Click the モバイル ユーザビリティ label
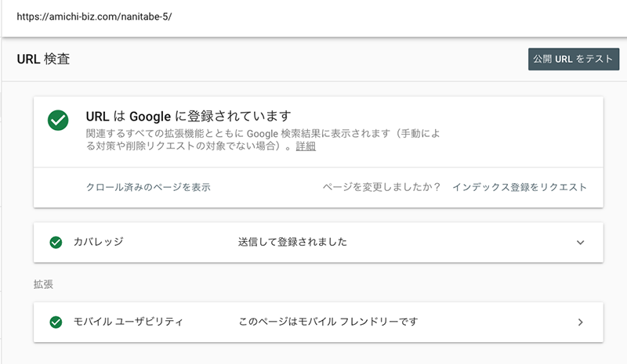This screenshot has width=627, height=364. pos(128,322)
